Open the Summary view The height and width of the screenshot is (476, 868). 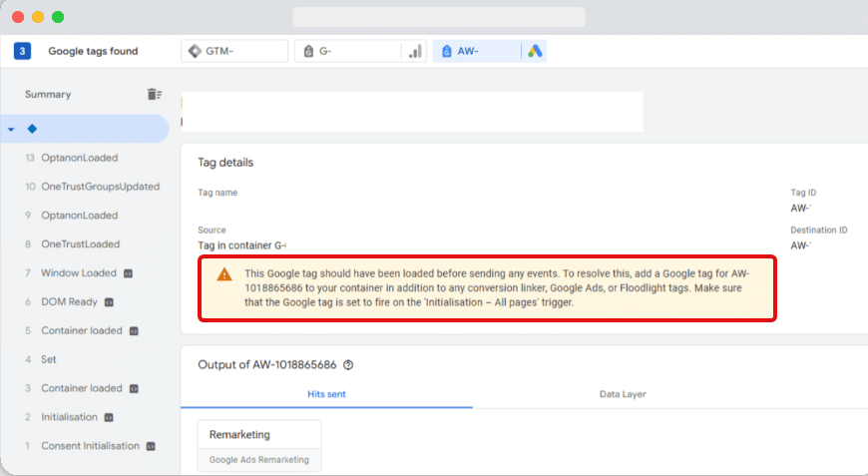tap(48, 94)
